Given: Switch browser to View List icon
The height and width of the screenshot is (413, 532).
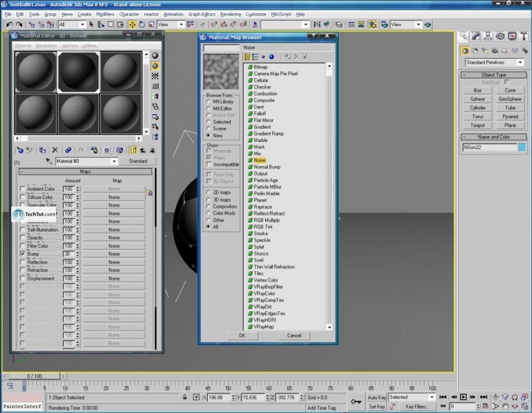Looking at the screenshot, I should pyautogui.click(x=248, y=57).
